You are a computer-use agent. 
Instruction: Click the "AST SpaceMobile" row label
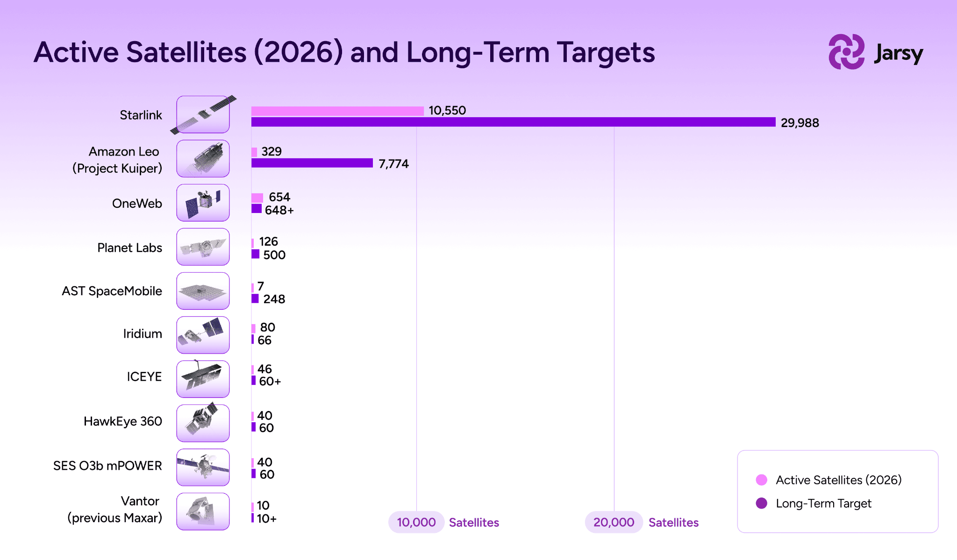[112, 291]
